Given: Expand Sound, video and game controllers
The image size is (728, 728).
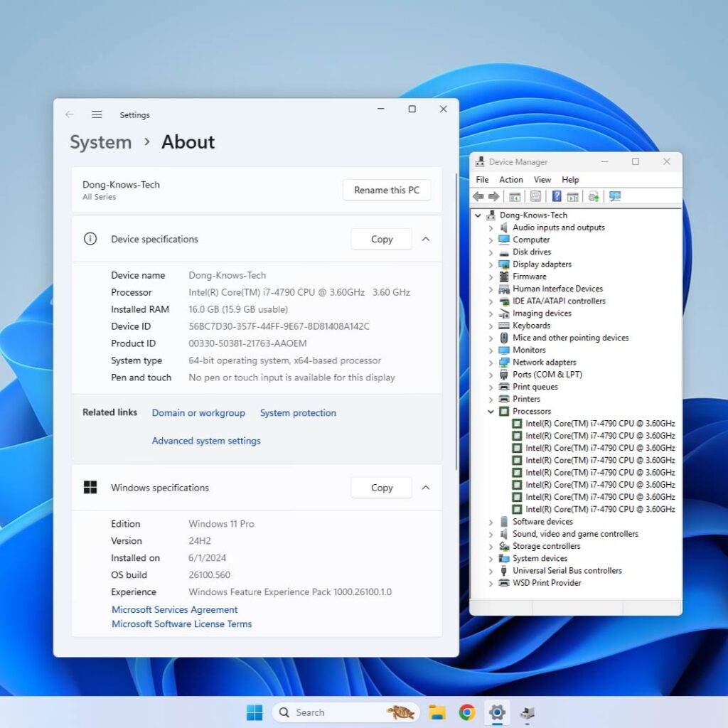Looking at the screenshot, I should [x=491, y=535].
